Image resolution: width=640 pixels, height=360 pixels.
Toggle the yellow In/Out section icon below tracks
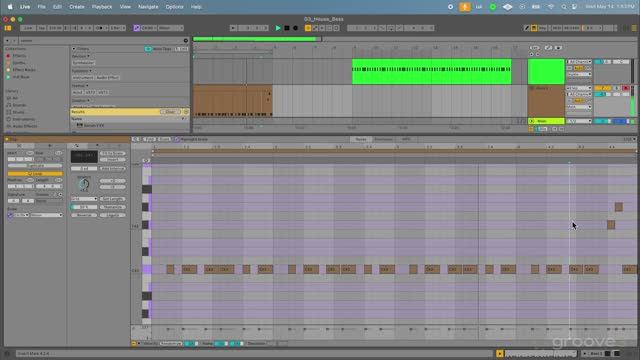pyautogui.click(x=531, y=129)
